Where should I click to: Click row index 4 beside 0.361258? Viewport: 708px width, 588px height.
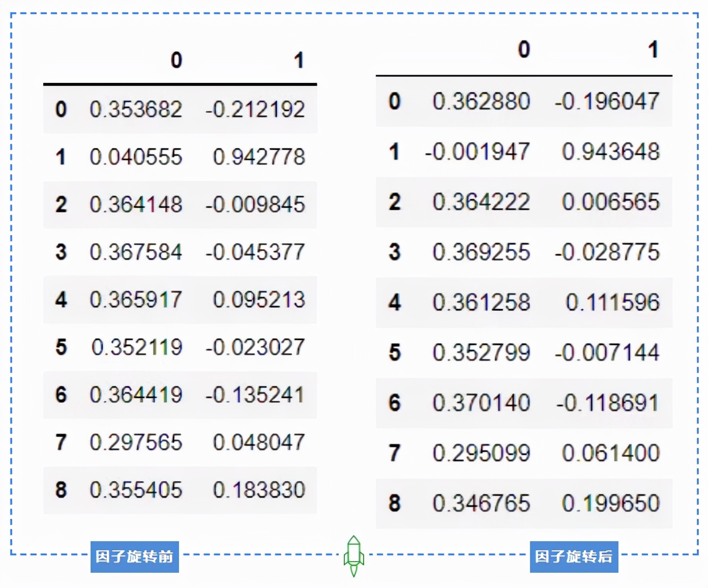click(395, 303)
